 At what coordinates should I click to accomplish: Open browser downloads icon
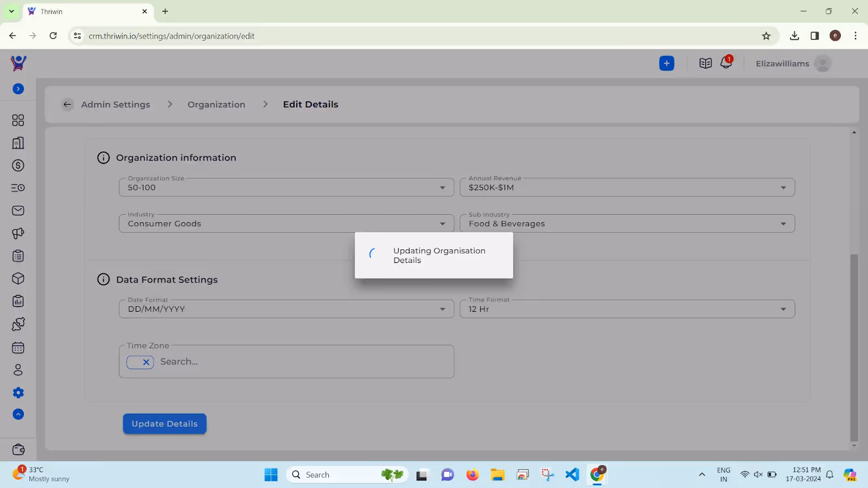click(794, 36)
